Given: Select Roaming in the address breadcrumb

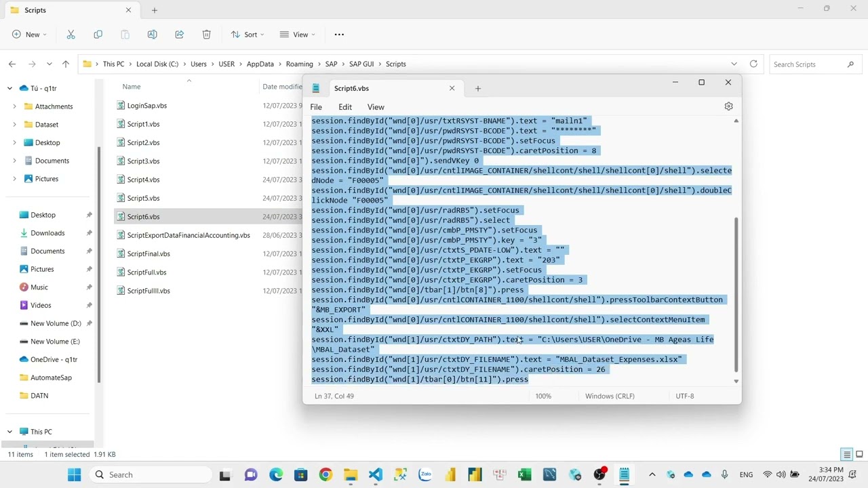Looking at the screenshot, I should [x=299, y=64].
